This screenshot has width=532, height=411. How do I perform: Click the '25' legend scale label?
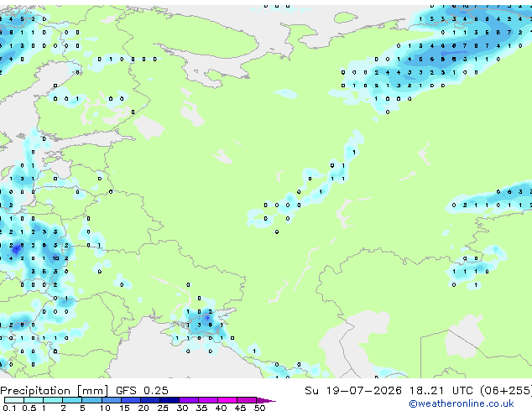(163, 408)
